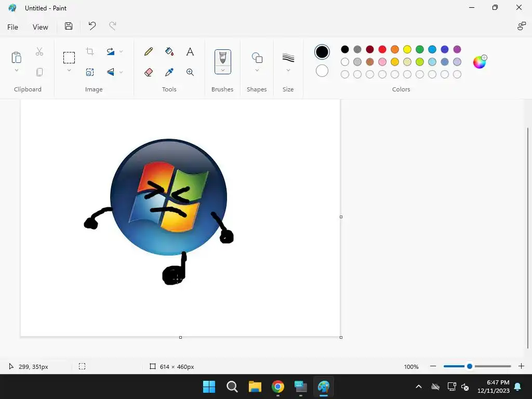The height and width of the screenshot is (399, 532).
Task: Select the Magnifier tool
Action: tap(190, 72)
